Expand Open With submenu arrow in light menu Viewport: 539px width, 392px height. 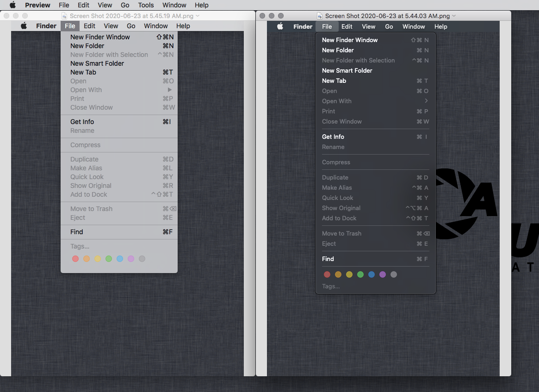pos(170,90)
